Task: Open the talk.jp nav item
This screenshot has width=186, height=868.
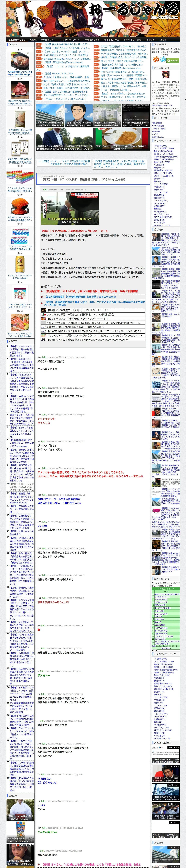Action: point(163,40)
